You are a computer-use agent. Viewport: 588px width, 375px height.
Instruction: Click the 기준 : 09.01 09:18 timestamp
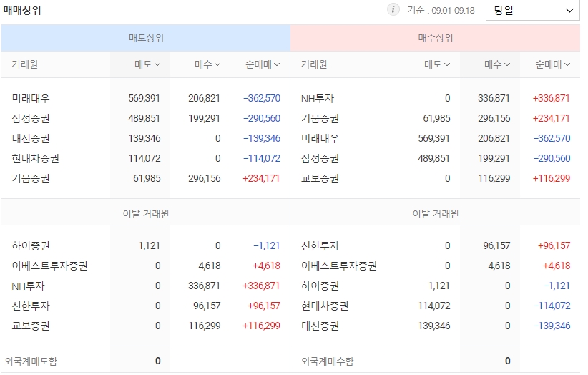pos(441,10)
